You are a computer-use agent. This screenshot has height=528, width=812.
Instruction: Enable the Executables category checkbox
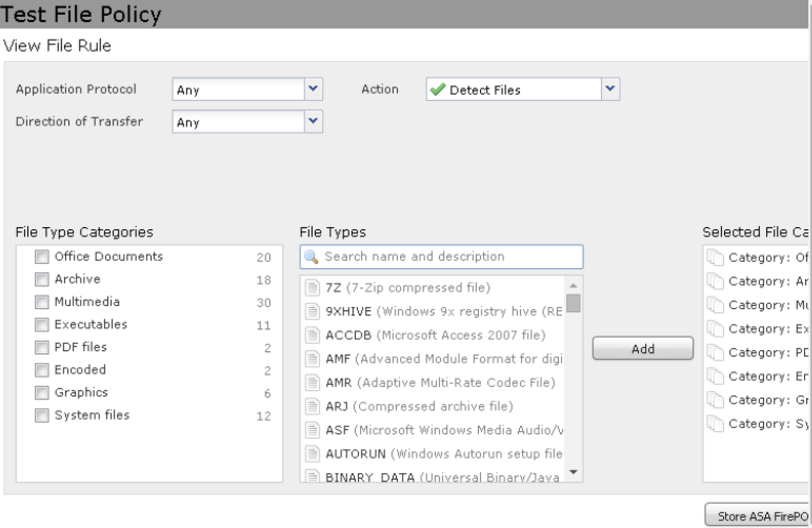pyautogui.click(x=42, y=324)
